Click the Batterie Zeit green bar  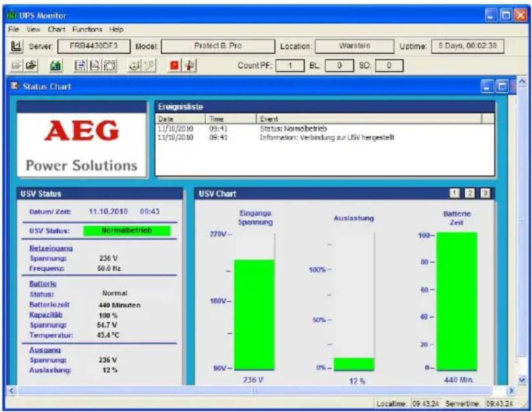point(457,301)
